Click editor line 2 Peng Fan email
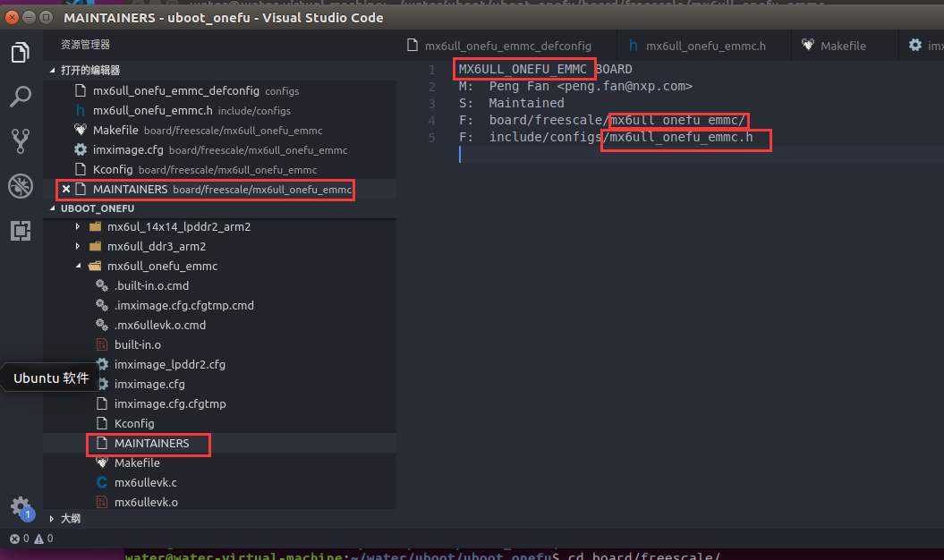Screen dimensions: 944x560 pos(625,86)
